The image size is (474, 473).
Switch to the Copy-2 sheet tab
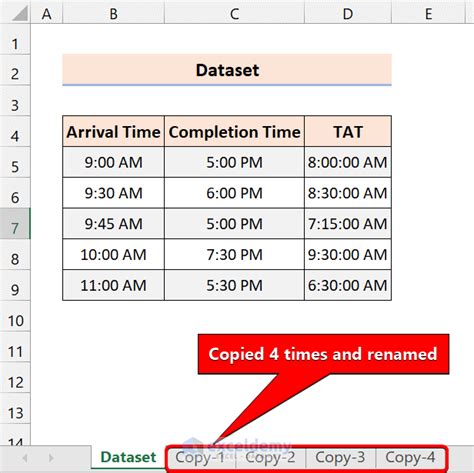click(270, 457)
